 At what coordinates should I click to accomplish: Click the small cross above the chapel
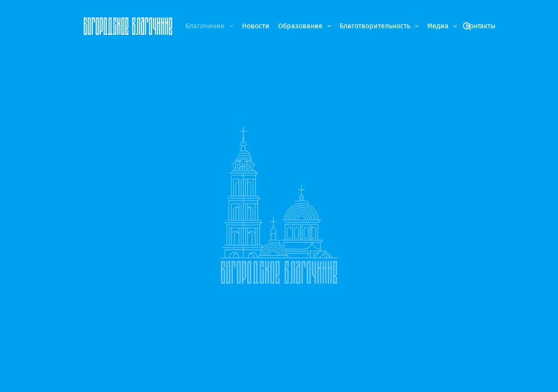coord(273,222)
